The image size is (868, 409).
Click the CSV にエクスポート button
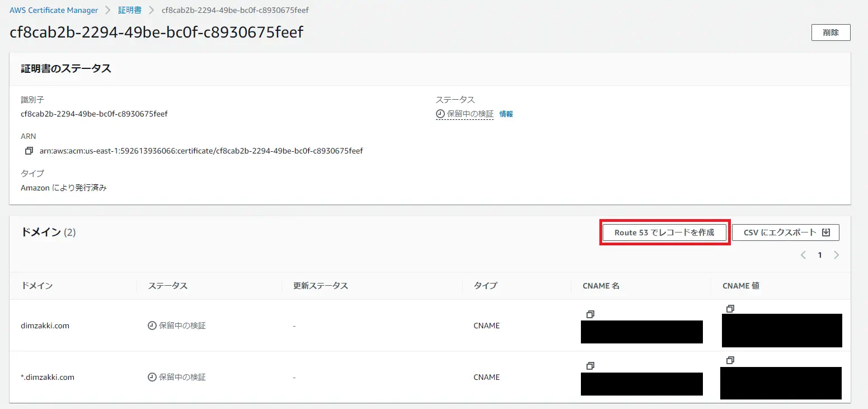[x=780, y=232]
